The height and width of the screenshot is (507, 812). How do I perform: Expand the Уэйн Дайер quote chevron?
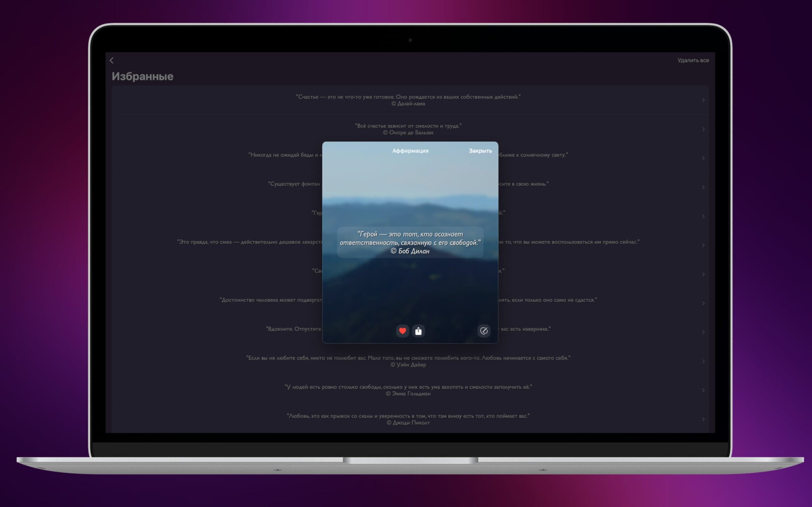point(703,362)
